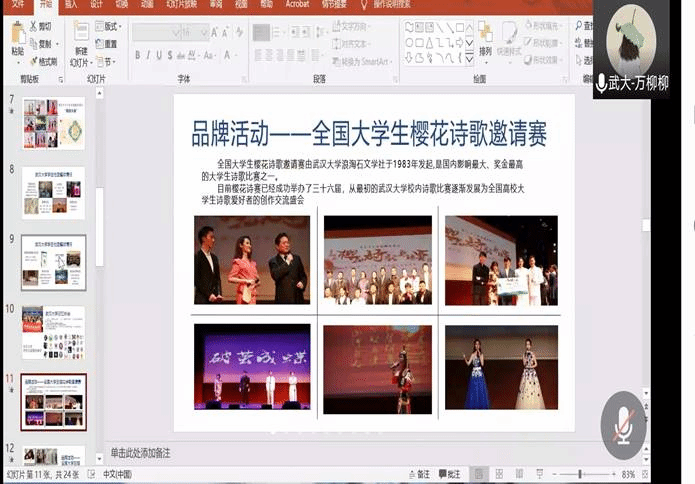Select slide 9 thumbnail in the slide panel

[x=53, y=262]
